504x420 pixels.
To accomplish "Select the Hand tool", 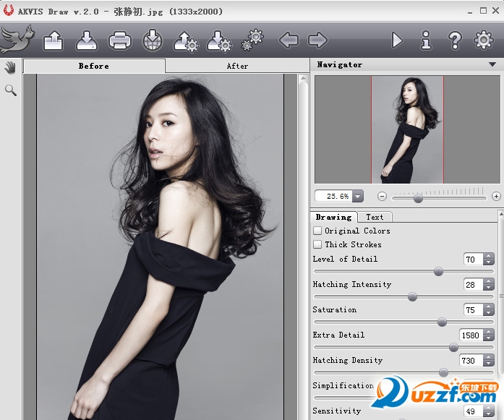I will pyautogui.click(x=11, y=68).
